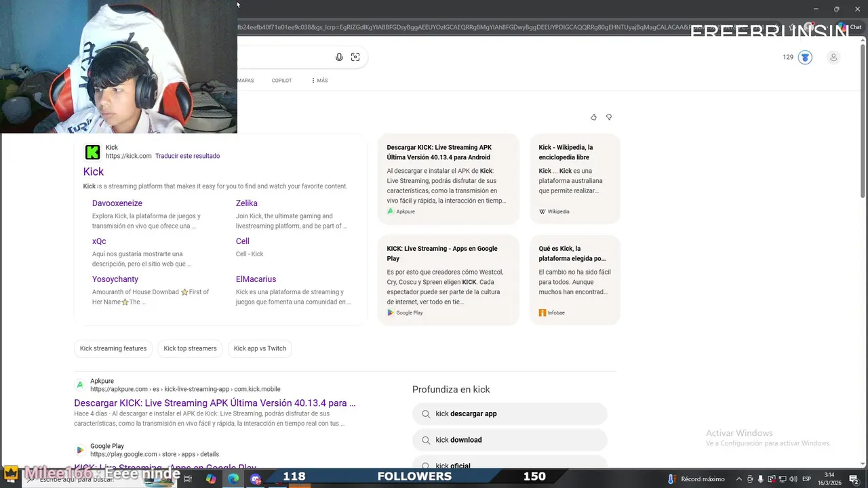Open the Kick Wikipedia card
Screen dimensions: 868x488
click(x=574, y=179)
